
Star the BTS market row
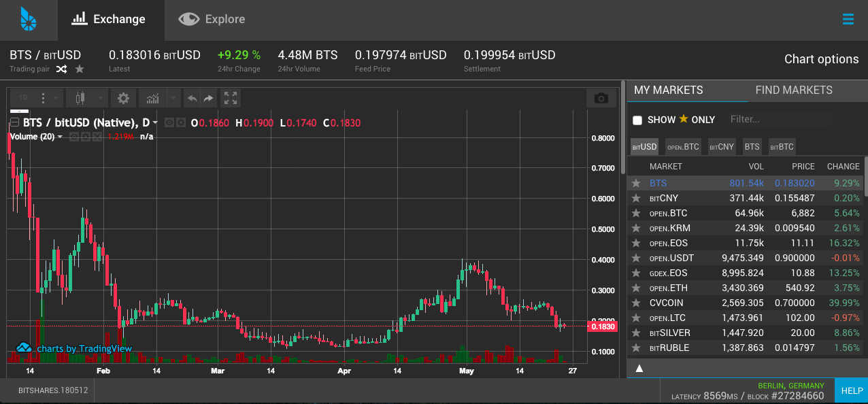pyautogui.click(x=636, y=184)
